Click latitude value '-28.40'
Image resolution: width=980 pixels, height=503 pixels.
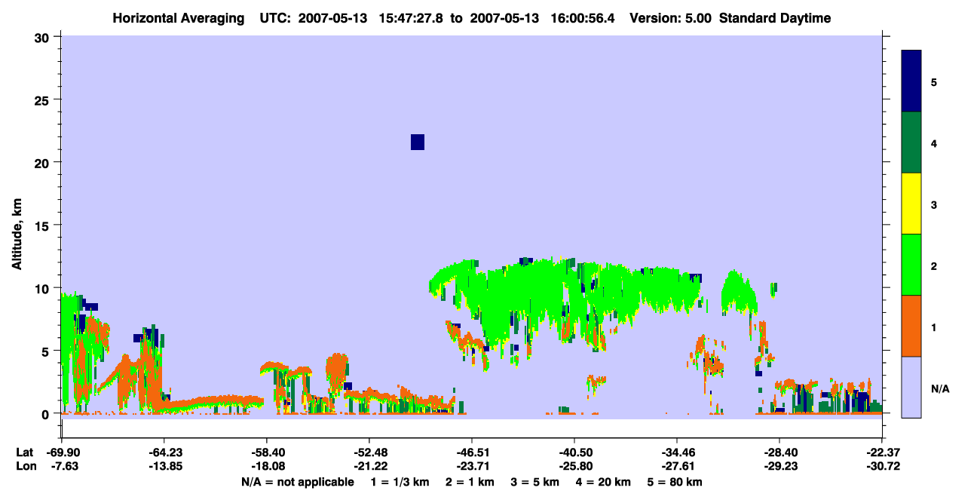[779, 452]
